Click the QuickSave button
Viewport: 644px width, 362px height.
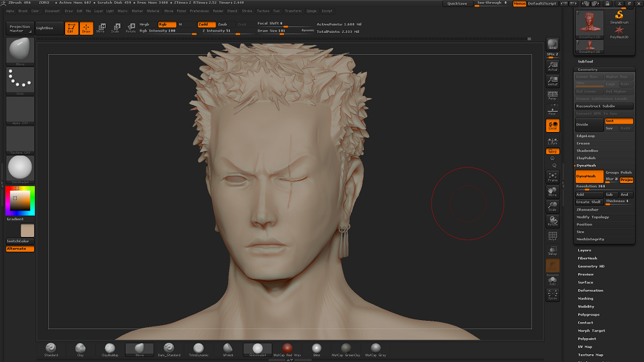pyautogui.click(x=458, y=4)
